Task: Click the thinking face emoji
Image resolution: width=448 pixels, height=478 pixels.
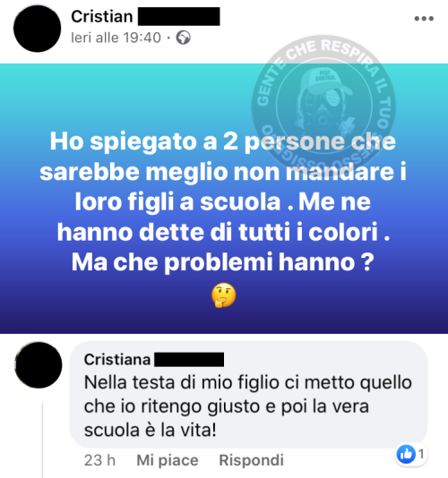Action: click(x=223, y=295)
